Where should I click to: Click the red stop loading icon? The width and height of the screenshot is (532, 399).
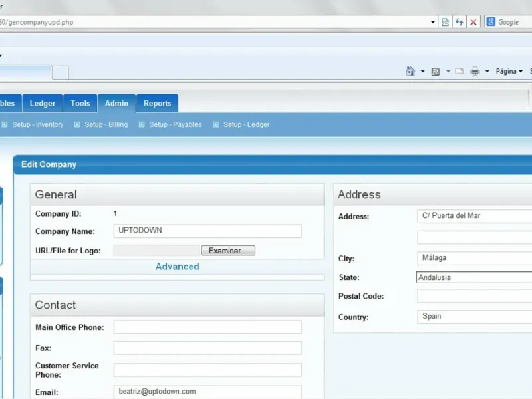pyautogui.click(x=473, y=22)
